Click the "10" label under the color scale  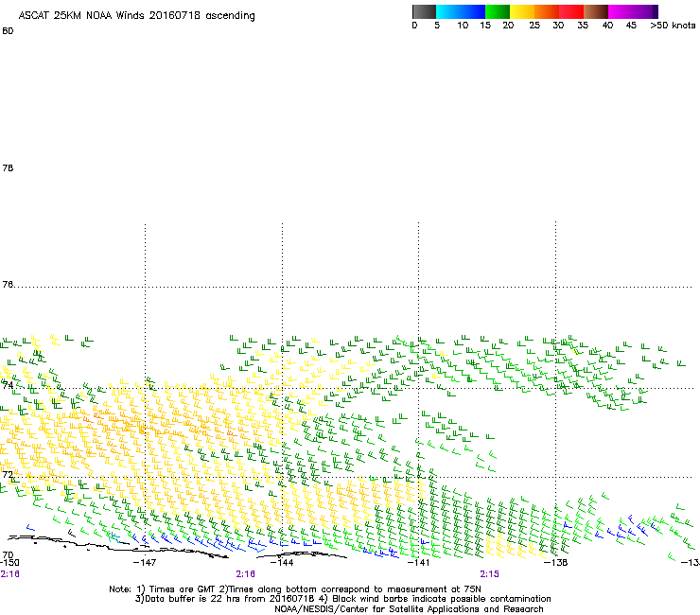[x=463, y=26]
